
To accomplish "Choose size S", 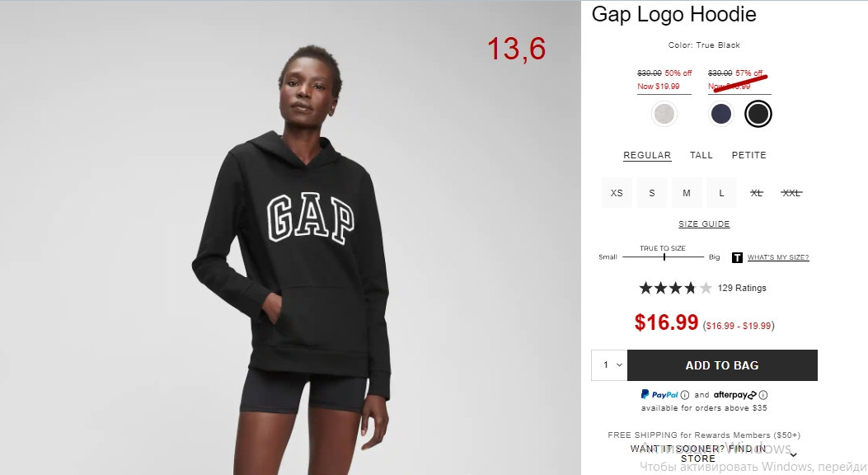I will click(651, 193).
